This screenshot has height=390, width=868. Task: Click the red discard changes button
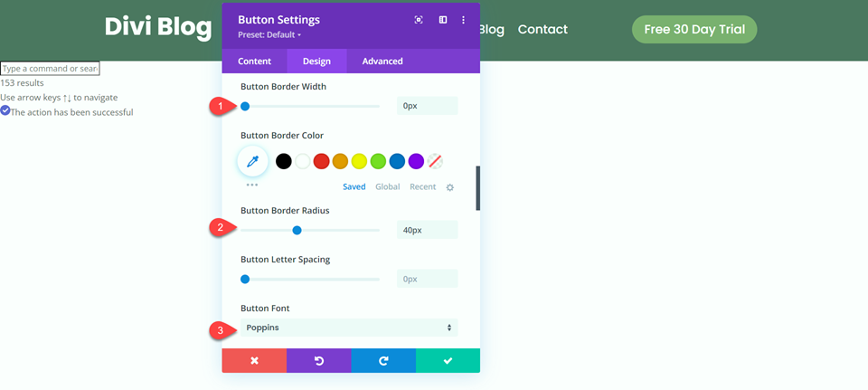(x=254, y=361)
